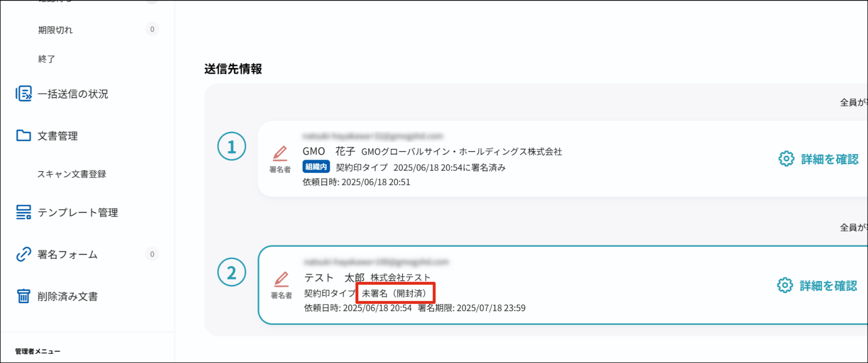Image resolution: width=868 pixels, height=363 pixels.
Task: Open 期限切れ in the sidebar
Action: 55,30
